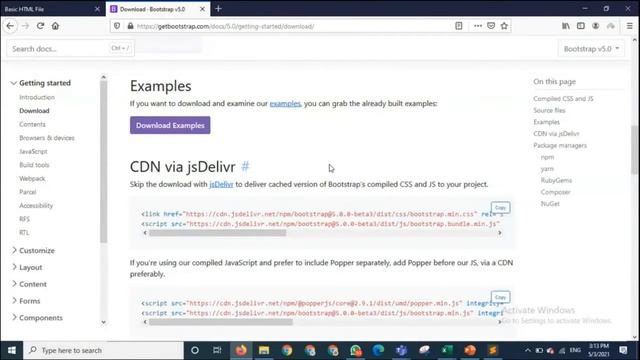The height and width of the screenshot is (360, 640).
Task: Expand the Content section
Action: point(29,284)
